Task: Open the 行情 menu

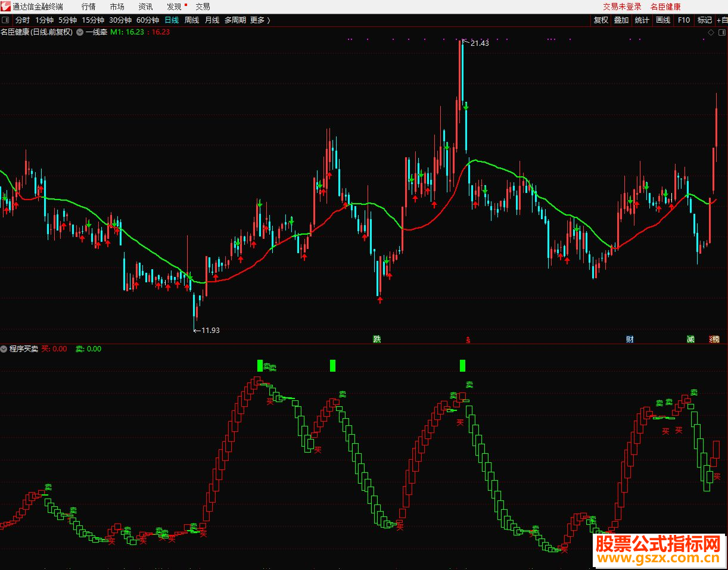Action: point(88,7)
